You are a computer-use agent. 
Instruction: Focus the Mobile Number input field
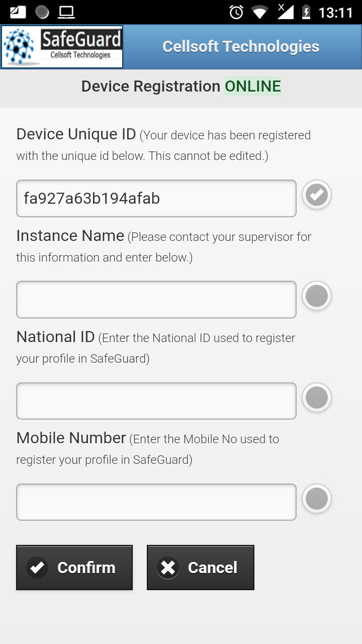pos(156,502)
